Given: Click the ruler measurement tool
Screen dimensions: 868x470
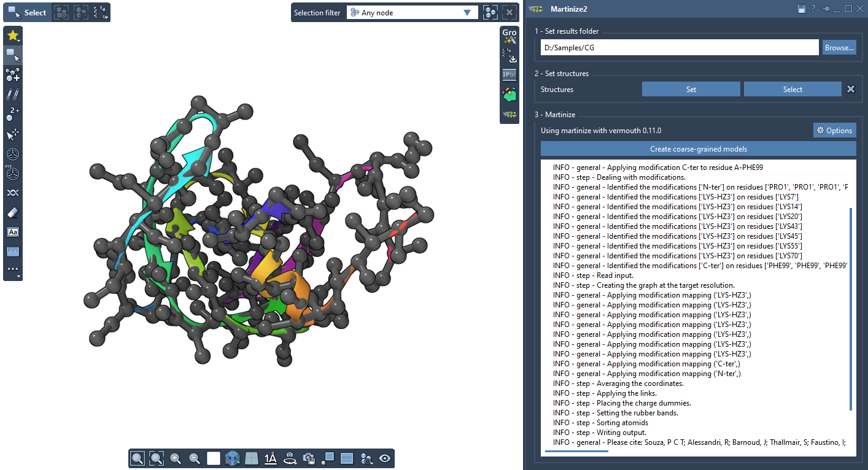Looking at the screenshot, I should [x=13, y=252].
